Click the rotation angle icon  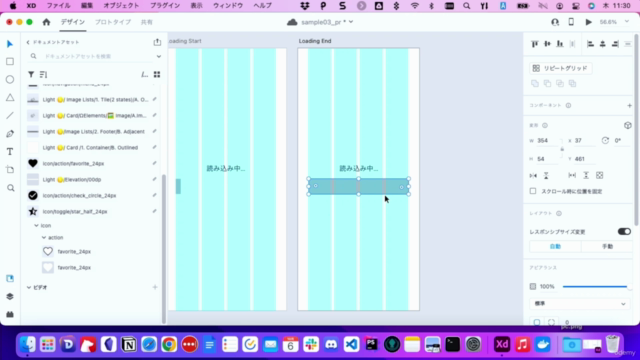pyautogui.click(x=605, y=140)
